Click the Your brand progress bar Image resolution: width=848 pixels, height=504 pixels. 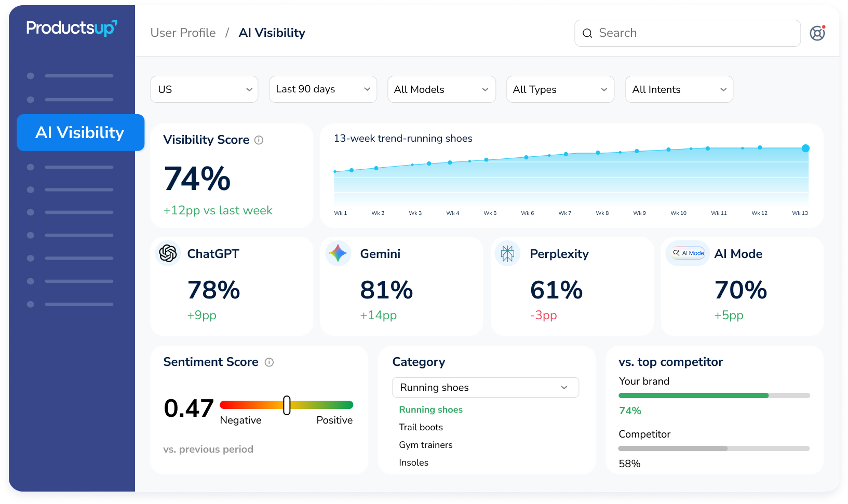click(714, 396)
